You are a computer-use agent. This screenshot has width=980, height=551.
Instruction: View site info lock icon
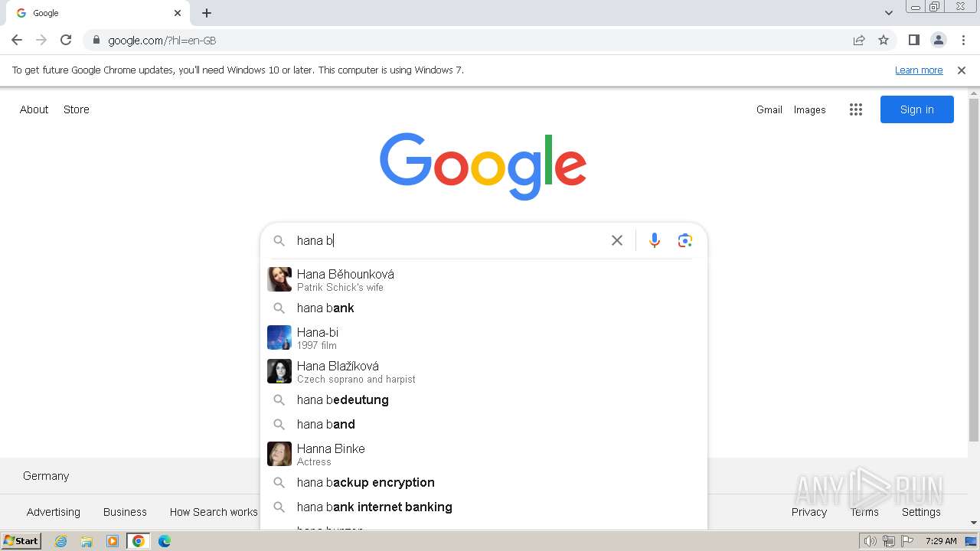96,40
